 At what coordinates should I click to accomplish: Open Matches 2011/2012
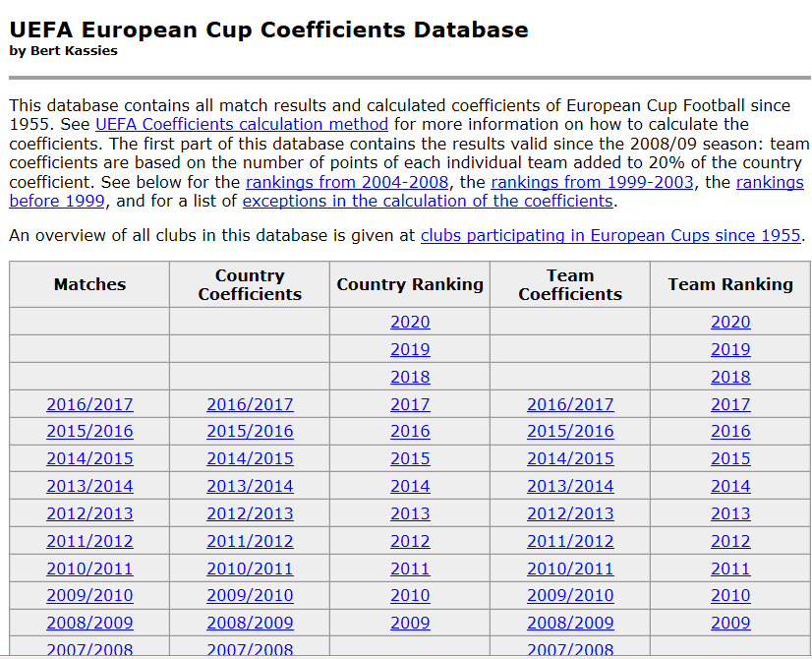[x=90, y=541]
